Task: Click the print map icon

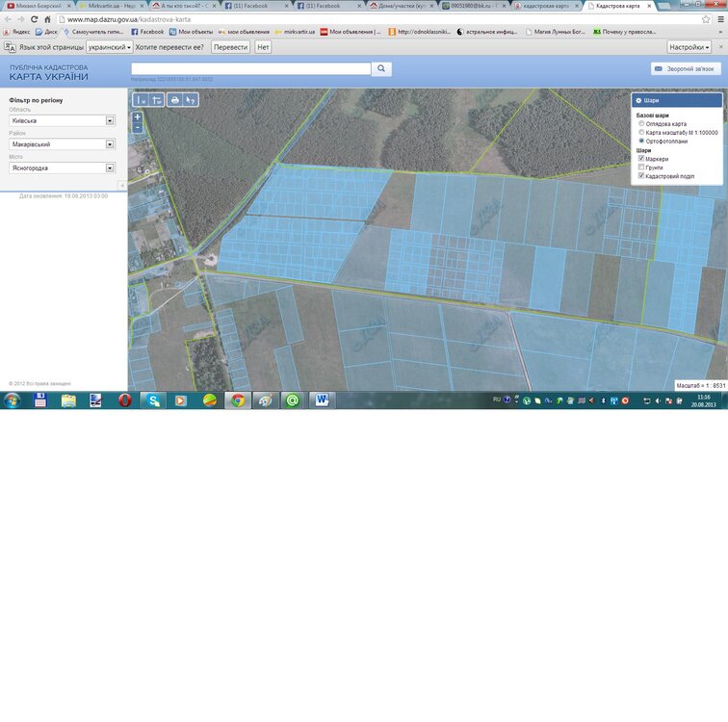Action: [174, 99]
